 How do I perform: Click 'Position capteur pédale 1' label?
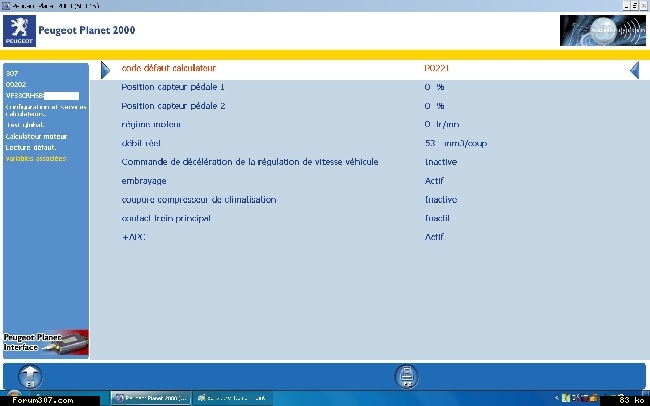coord(173,87)
